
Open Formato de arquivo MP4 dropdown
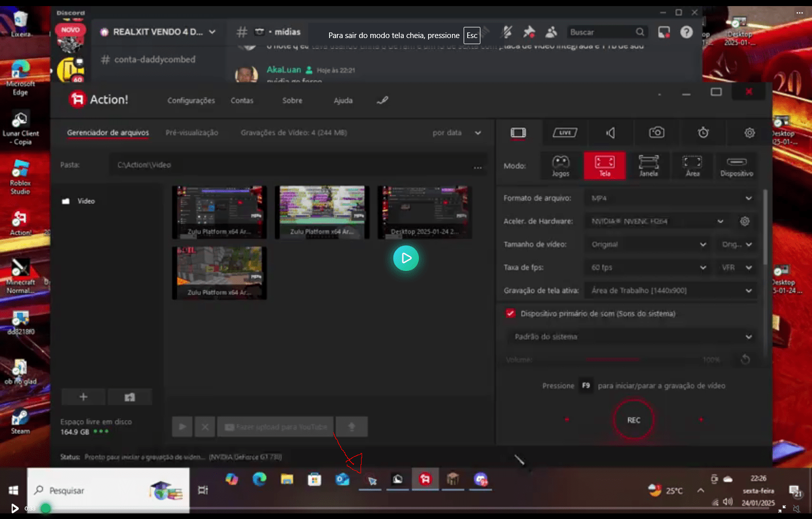coord(670,198)
